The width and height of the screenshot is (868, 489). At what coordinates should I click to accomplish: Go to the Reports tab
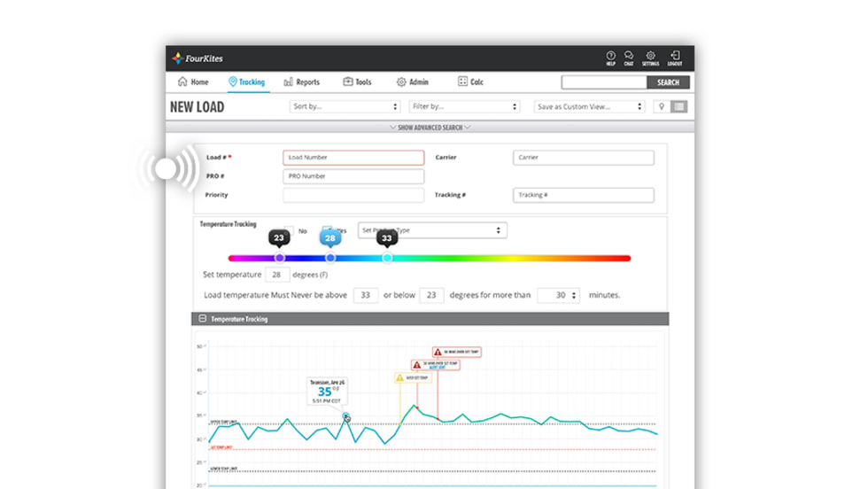302,82
